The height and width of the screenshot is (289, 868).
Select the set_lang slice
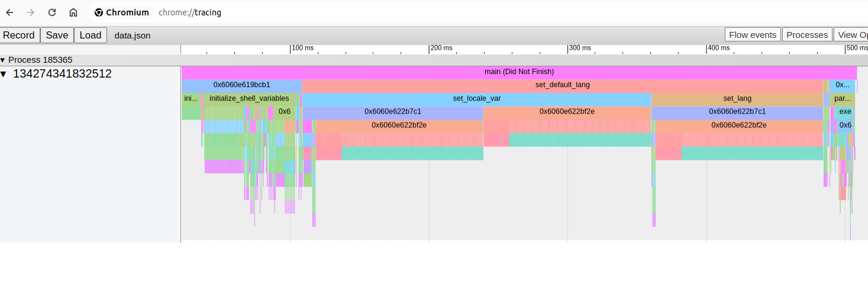pos(737,99)
